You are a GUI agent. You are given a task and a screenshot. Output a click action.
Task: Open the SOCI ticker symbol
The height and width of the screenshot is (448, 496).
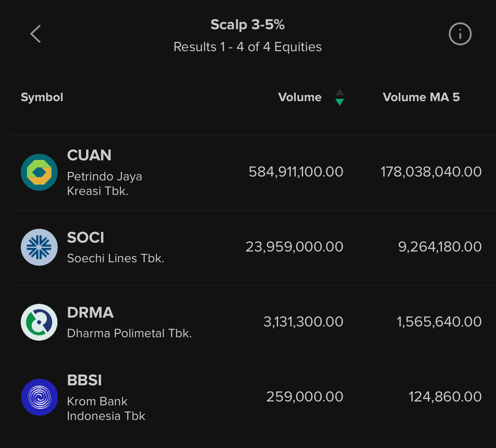click(x=85, y=238)
